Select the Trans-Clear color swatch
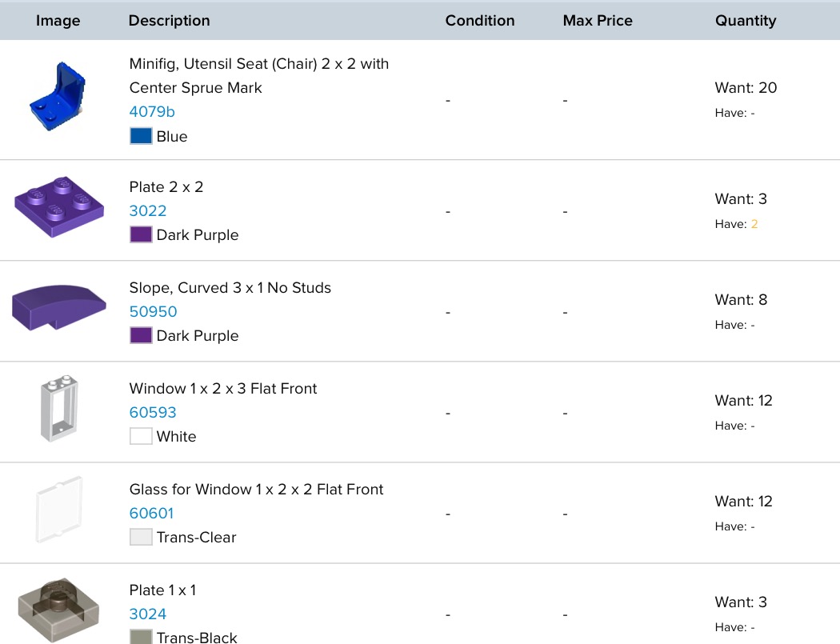The height and width of the screenshot is (644, 840). (x=141, y=537)
